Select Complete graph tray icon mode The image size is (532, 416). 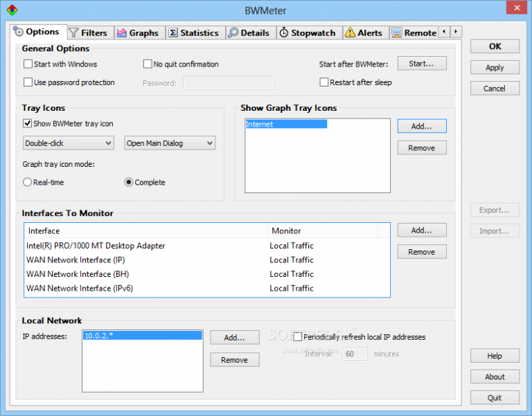coord(129,182)
